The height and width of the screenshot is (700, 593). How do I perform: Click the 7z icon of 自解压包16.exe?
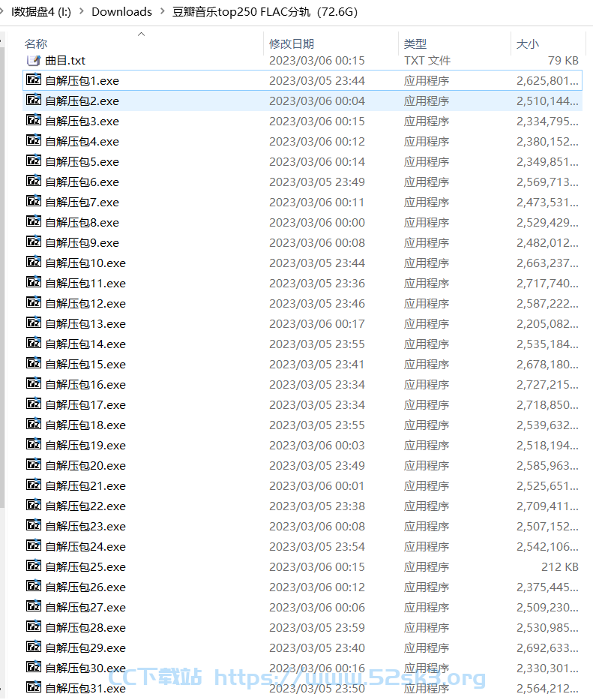coord(34,383)
